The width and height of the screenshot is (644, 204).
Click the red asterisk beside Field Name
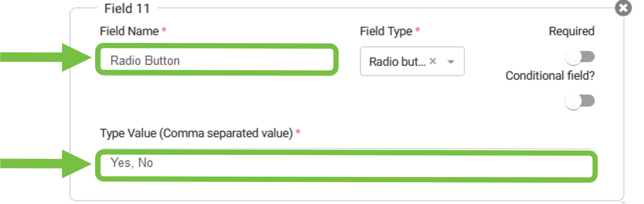(164, 30)
